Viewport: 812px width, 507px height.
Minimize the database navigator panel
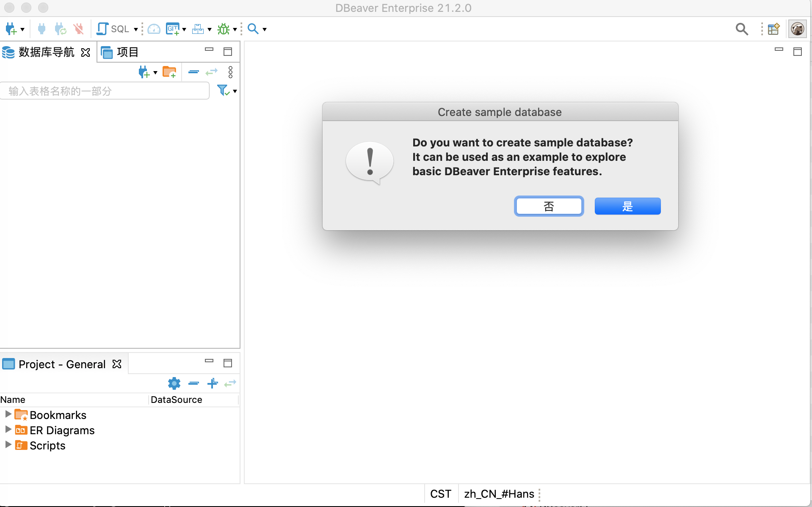click(209, 50)
